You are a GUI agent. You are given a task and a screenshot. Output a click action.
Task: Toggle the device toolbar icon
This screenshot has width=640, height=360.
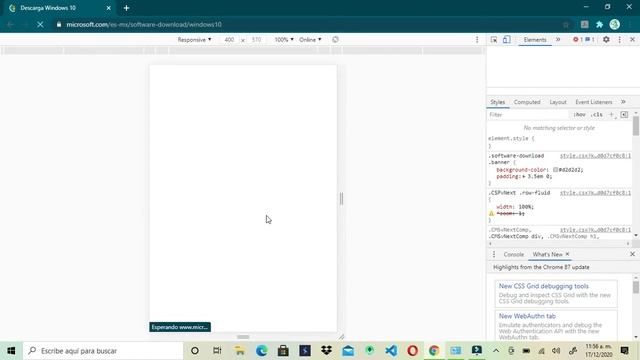[507, 40]
